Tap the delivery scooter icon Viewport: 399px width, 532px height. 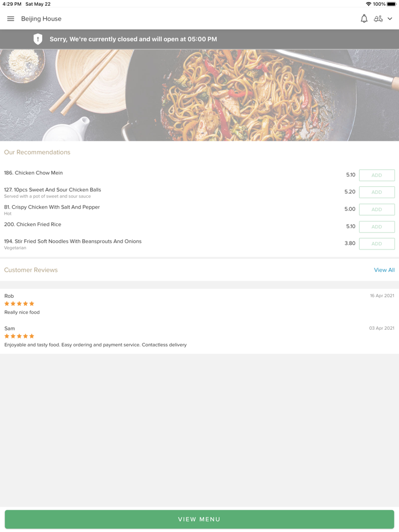378,19
